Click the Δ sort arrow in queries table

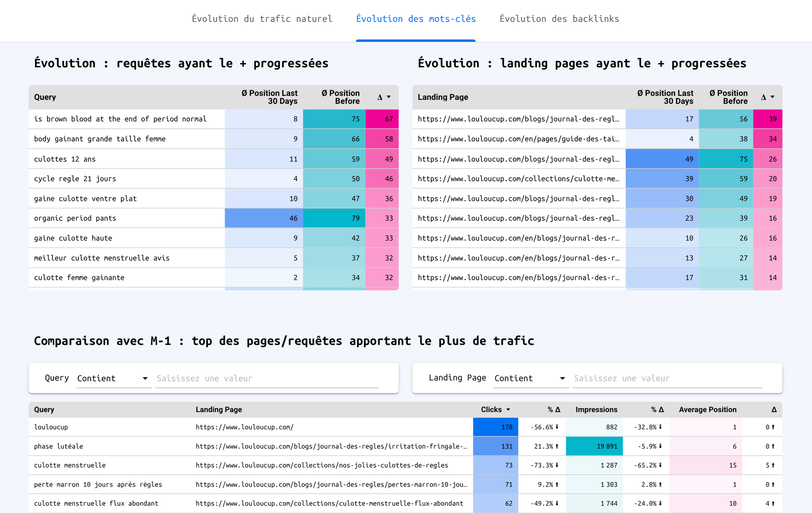(389, 97)
